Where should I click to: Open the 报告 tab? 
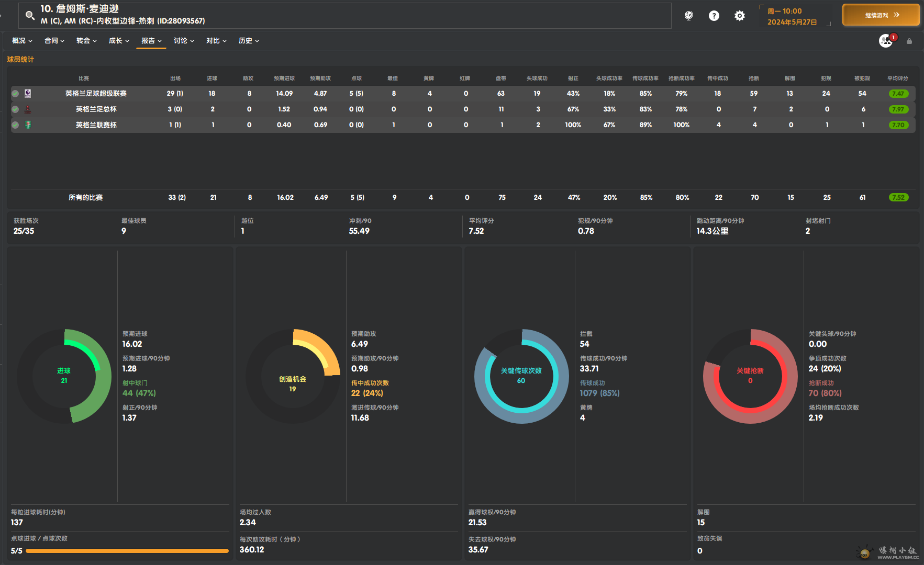[x=151, y=41]
